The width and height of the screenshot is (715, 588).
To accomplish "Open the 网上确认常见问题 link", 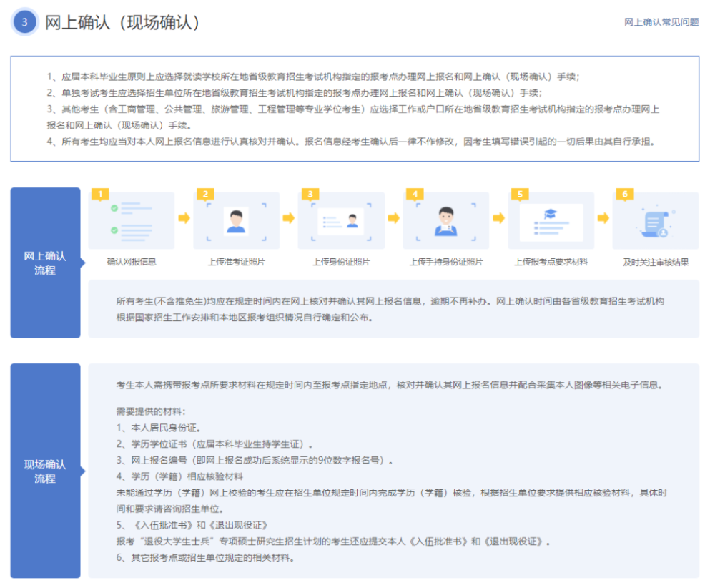I will click(x=661, y=22).
